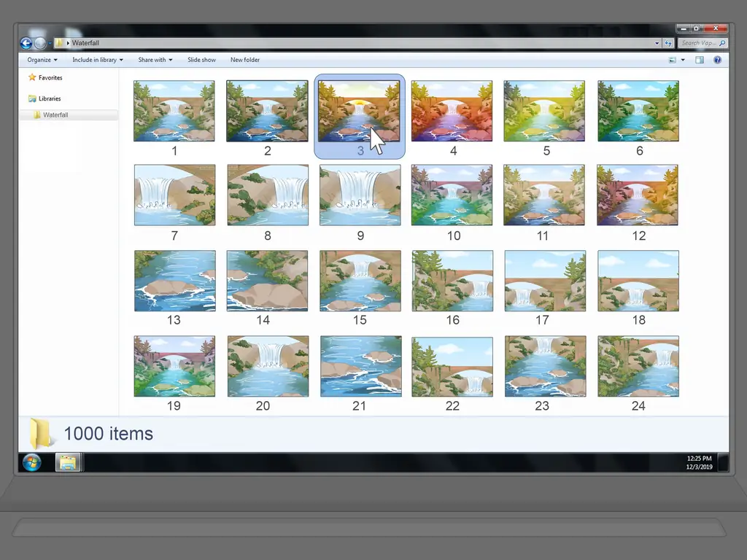This screenshot has width=747, height=560.
Task: Open the Help question mark icon
Action: (x=718, y=60)
